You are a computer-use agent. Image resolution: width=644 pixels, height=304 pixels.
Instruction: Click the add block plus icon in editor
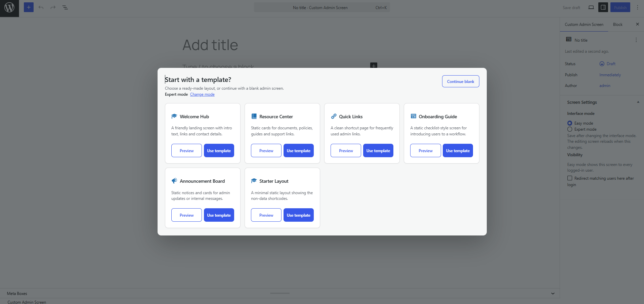374,65
